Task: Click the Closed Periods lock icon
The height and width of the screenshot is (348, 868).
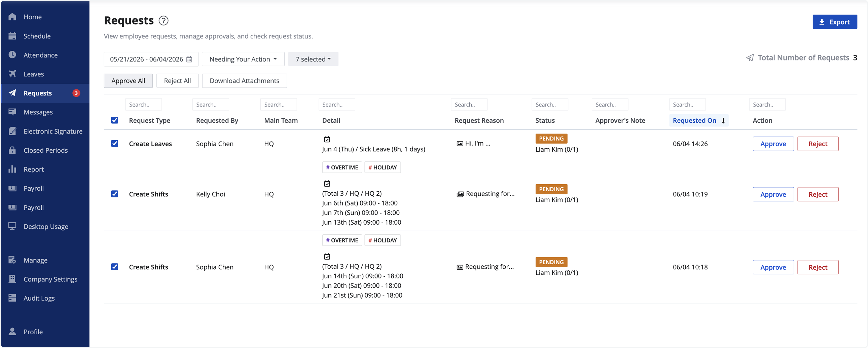Action: pyautogui.click(x=12, y=150)
